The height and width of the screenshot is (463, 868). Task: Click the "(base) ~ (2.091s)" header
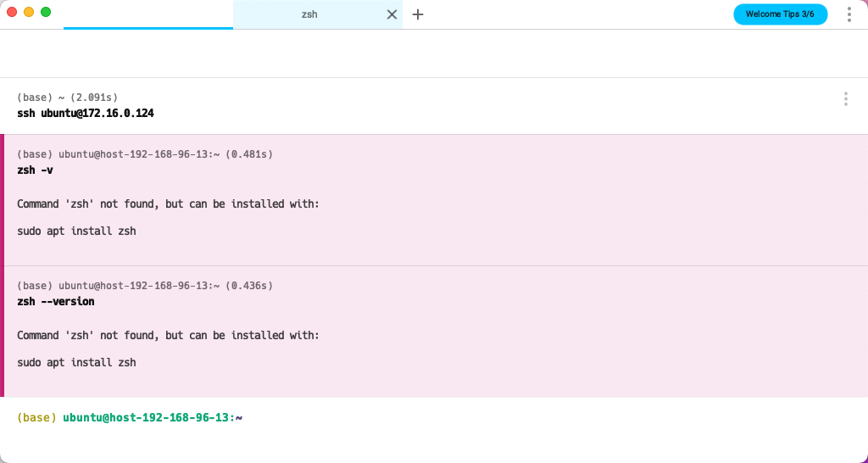(x=68, y=98)
